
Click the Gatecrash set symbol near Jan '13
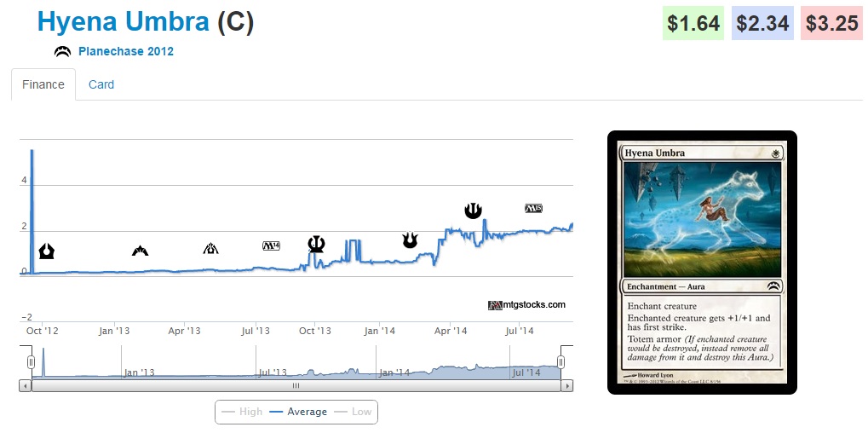click(x=141, y=251)
